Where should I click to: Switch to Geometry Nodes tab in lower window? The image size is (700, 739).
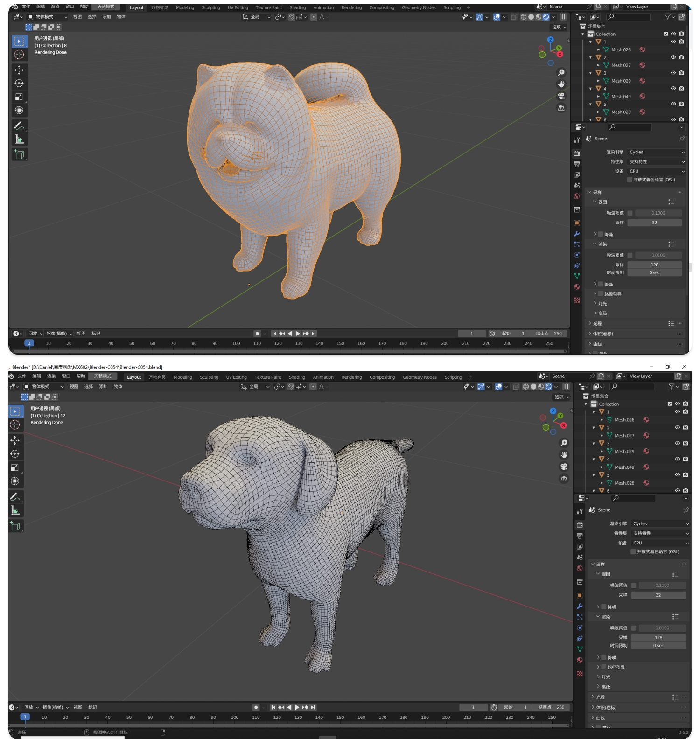420,377
